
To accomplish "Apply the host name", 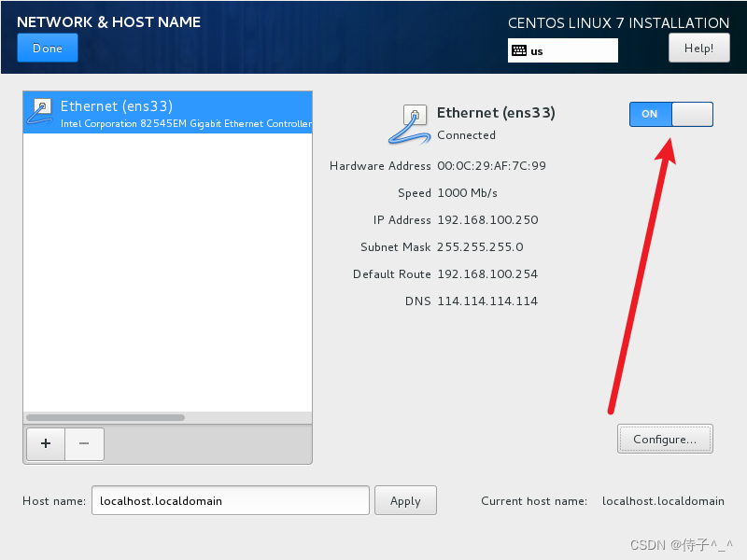I will click(x=405, y=500).
